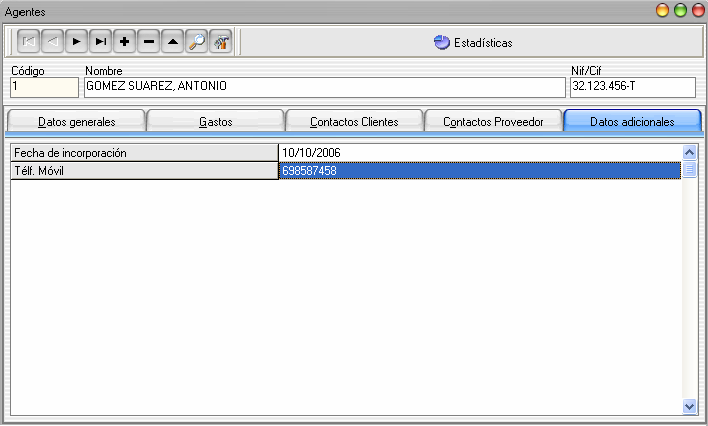Viewport: 708px width, 426px height.
Task: Show the Contactos Proveedor tab
Action: (493, 121)
